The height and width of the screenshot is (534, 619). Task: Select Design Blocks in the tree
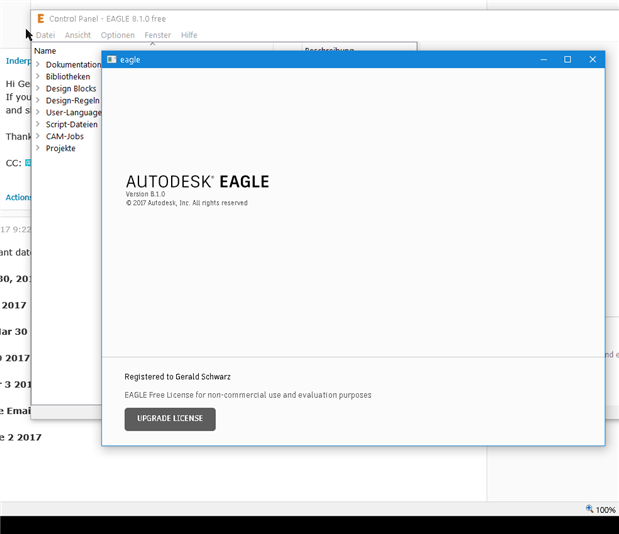[x=70, y=89]
